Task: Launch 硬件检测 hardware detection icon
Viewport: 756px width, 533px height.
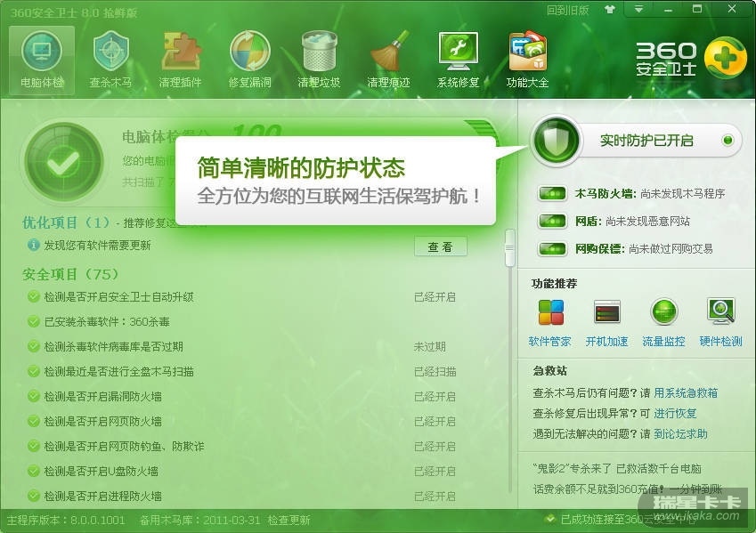Action: tap(720, 311)
